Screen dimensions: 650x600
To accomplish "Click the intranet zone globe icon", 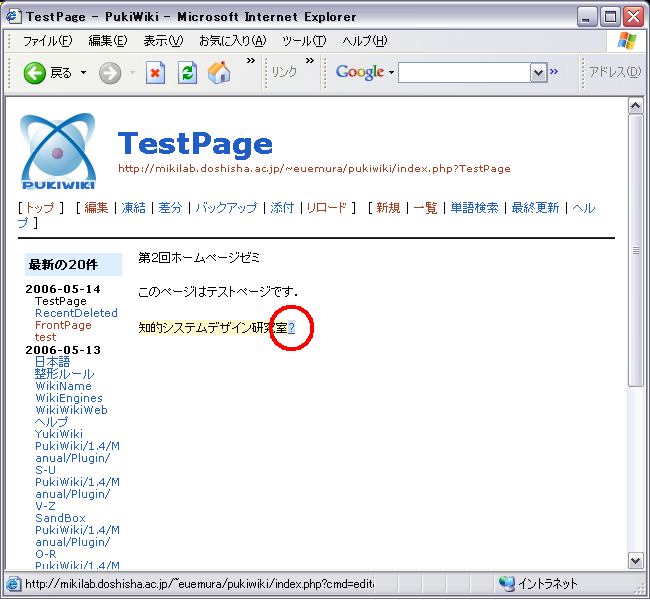I will [x=507, y=583].
